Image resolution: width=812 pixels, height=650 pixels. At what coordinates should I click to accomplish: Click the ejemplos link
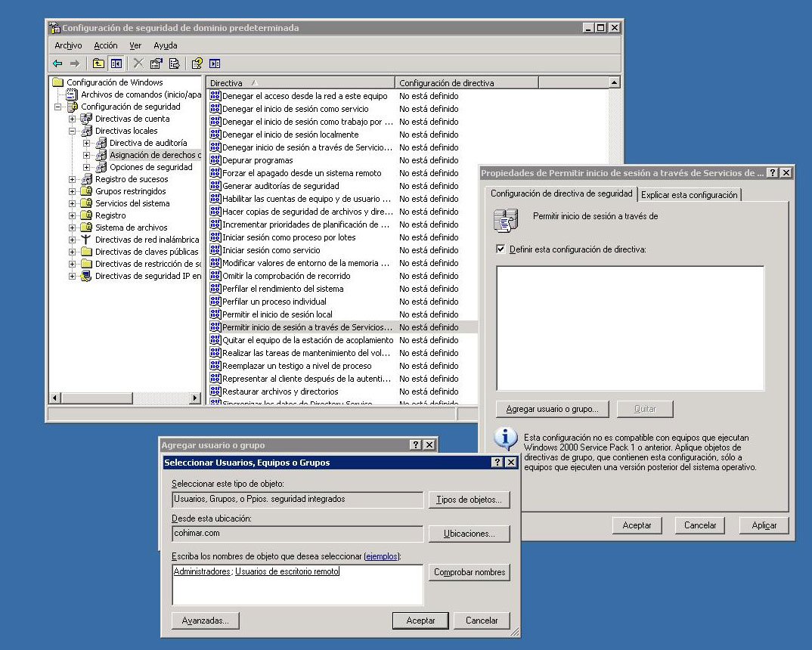(x=382, y=556)
